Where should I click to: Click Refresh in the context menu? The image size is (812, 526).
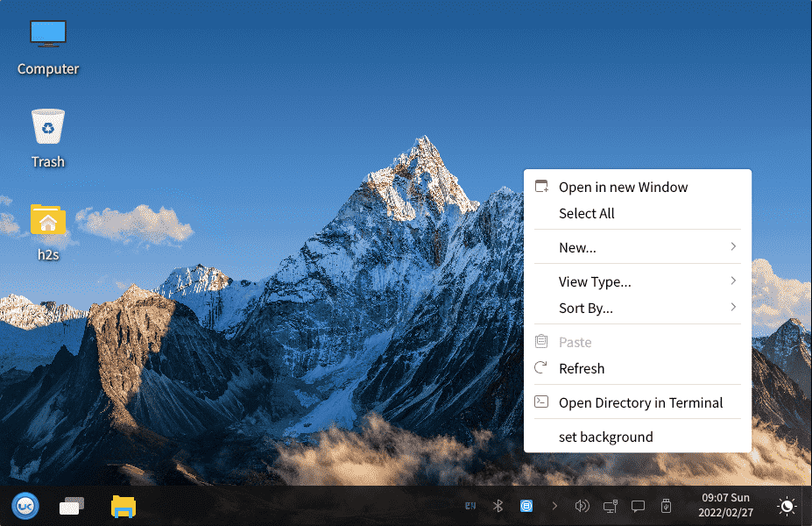638,368
